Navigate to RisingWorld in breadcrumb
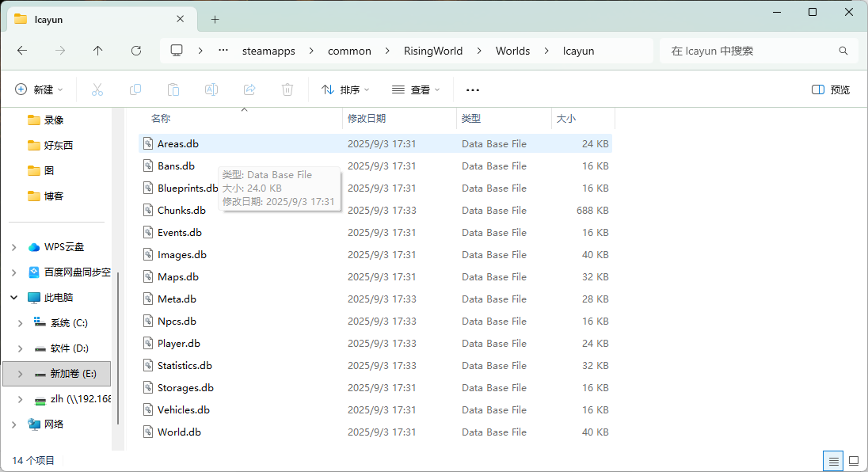Image resolution: width=868 pixels, height=472 pixels. click(433, 51)
